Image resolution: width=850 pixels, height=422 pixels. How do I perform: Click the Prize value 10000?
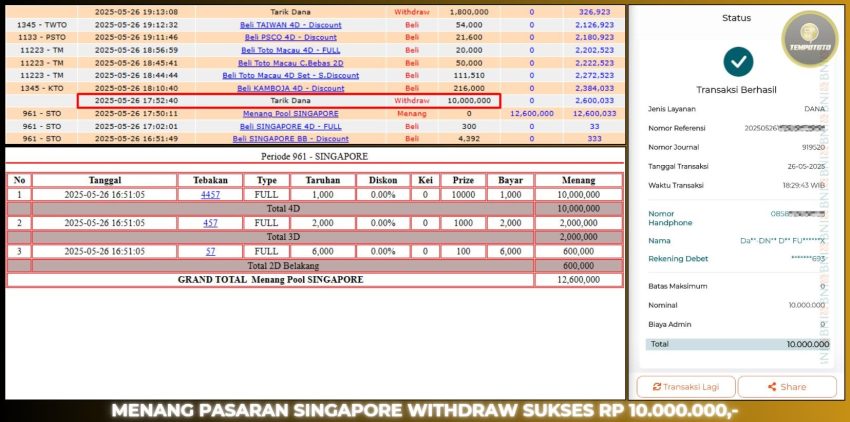point(463,194)
